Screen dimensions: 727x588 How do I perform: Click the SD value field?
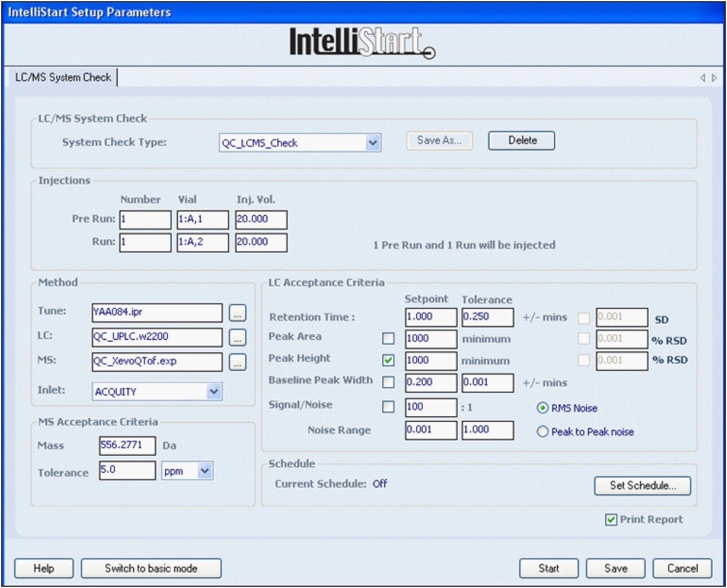click(622, 317)
